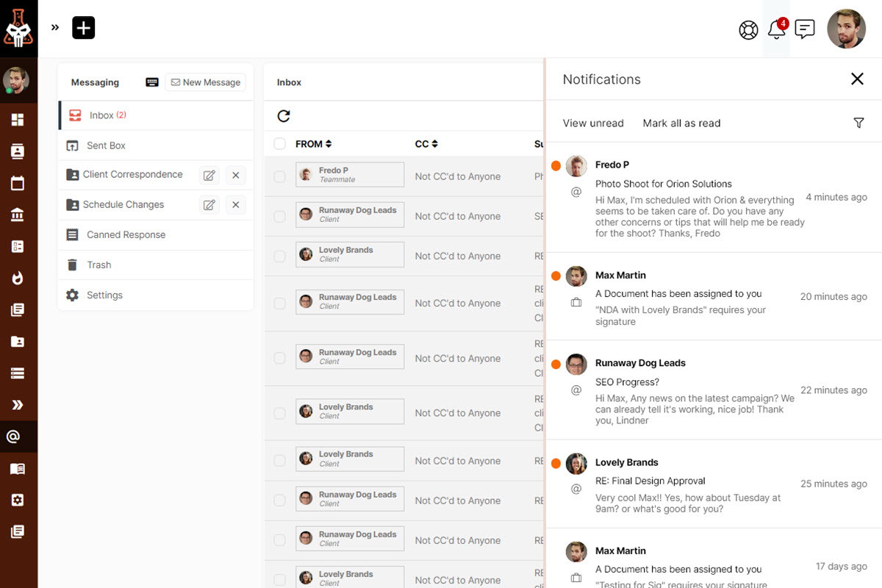The width and height of the screenshot is (882, 588).
Task: Open the chat bubble icon
Action: 805,29
